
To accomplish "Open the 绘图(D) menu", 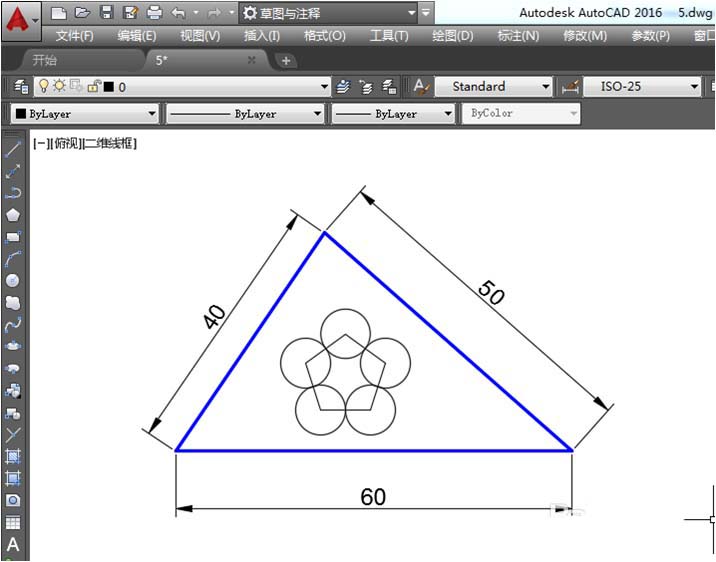I will [453, 36].
